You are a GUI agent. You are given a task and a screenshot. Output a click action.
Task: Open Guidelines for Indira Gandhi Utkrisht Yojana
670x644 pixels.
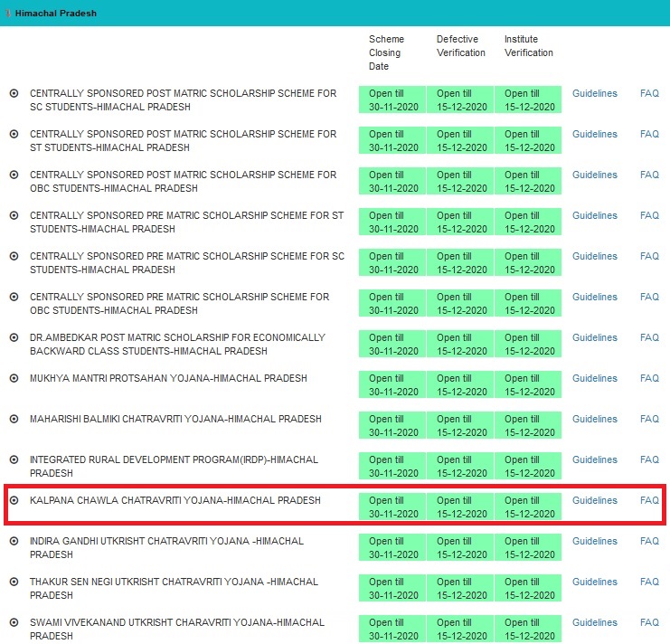pyautogui.click(x=595, y=541)
